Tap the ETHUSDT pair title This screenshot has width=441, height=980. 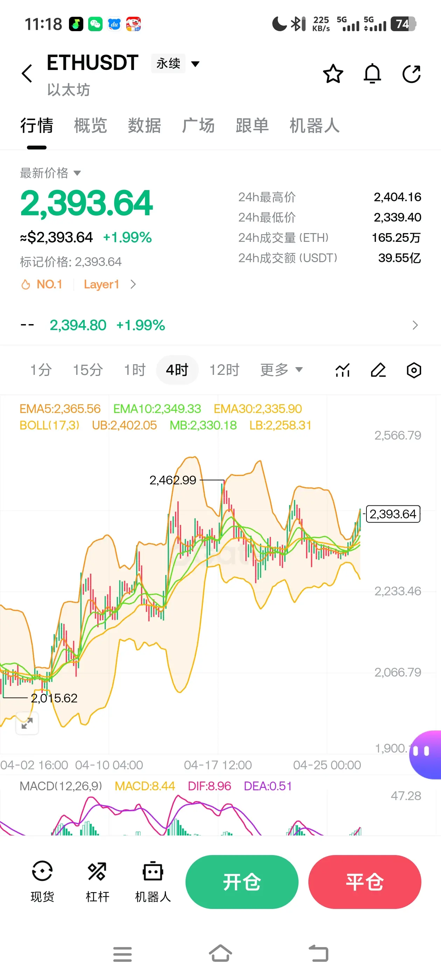pyautogui.click(x=92, y=63)
